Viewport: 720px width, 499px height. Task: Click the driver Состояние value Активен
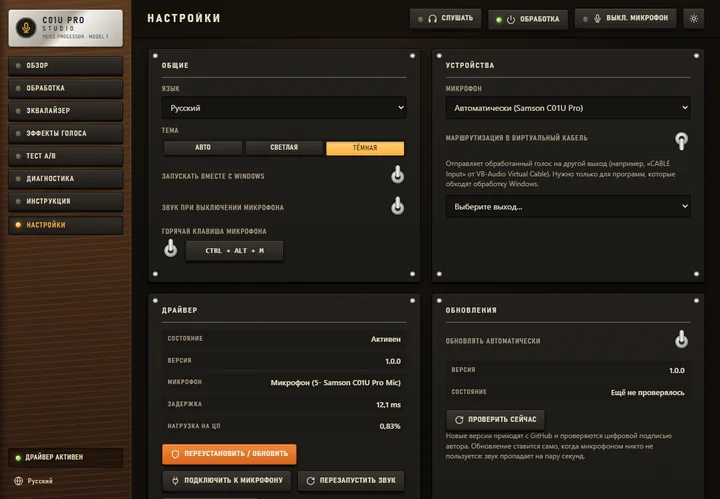point(386,339)
